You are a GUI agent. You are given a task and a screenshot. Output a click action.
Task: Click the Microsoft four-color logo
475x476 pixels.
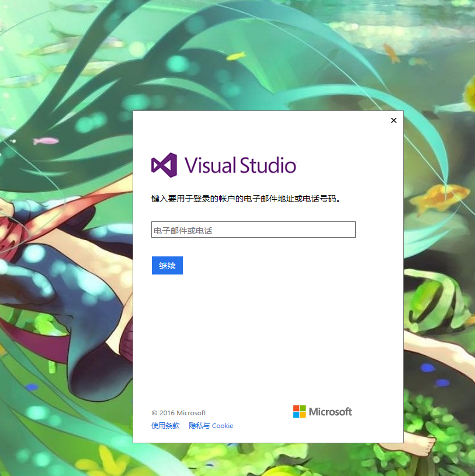pos(300,412)
